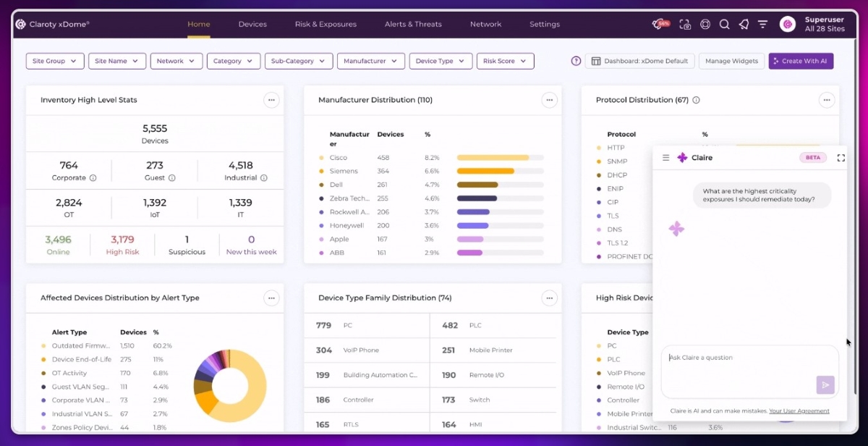Screen dimensions: 868x446
Task: Click the filter lines icon in header
Action: click(x=762, y=24)
